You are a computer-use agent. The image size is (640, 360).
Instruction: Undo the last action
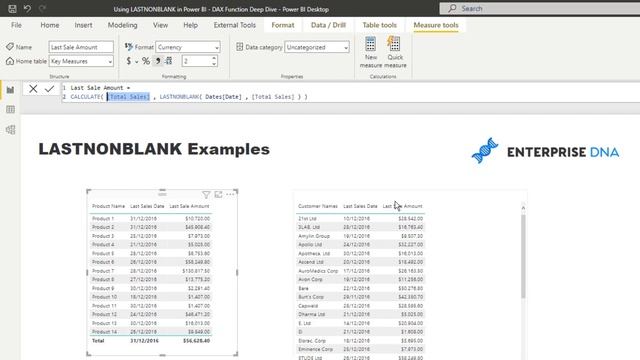tap(27, 9)
